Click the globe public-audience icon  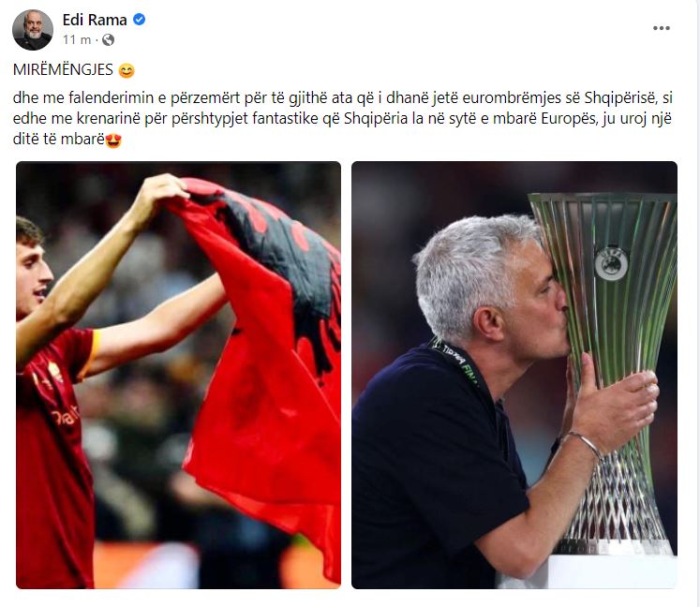108,40
